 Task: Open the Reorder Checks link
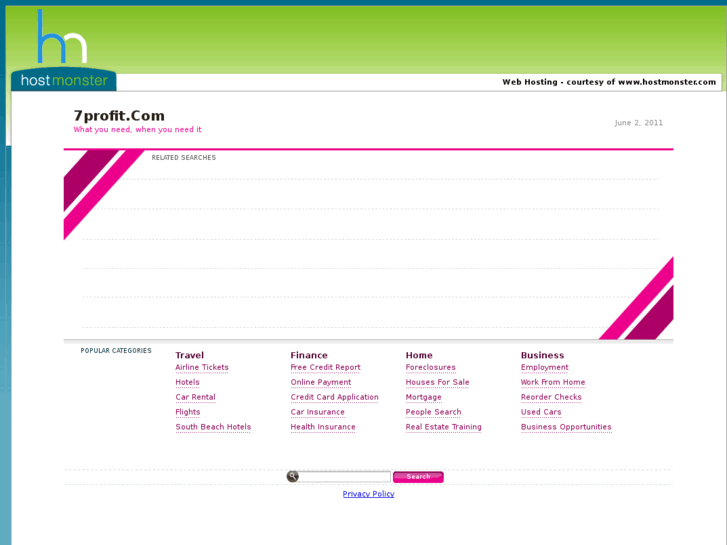click(x=551, y=397)
